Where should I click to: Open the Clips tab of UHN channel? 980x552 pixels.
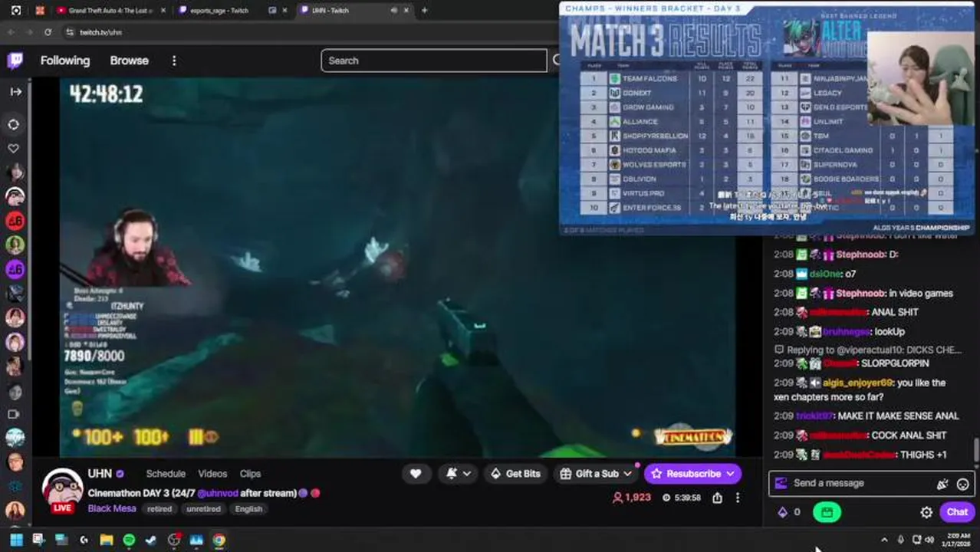tap(250, 474)
